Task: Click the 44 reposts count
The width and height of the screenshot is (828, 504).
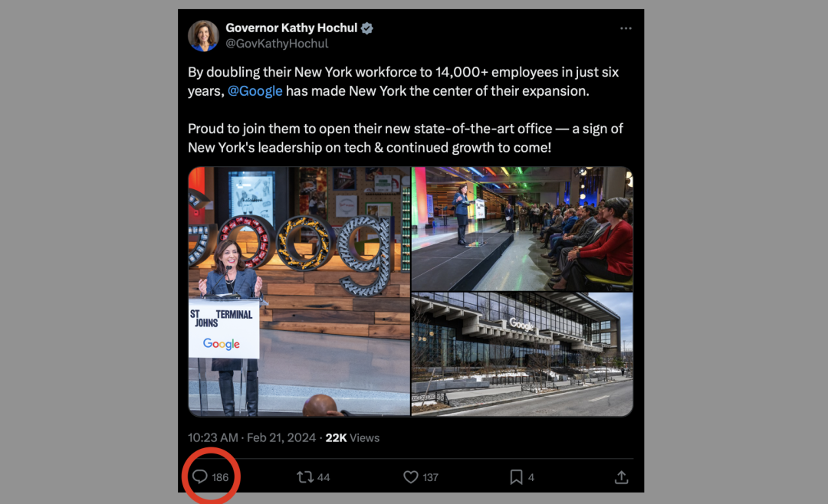Action: 324,477
